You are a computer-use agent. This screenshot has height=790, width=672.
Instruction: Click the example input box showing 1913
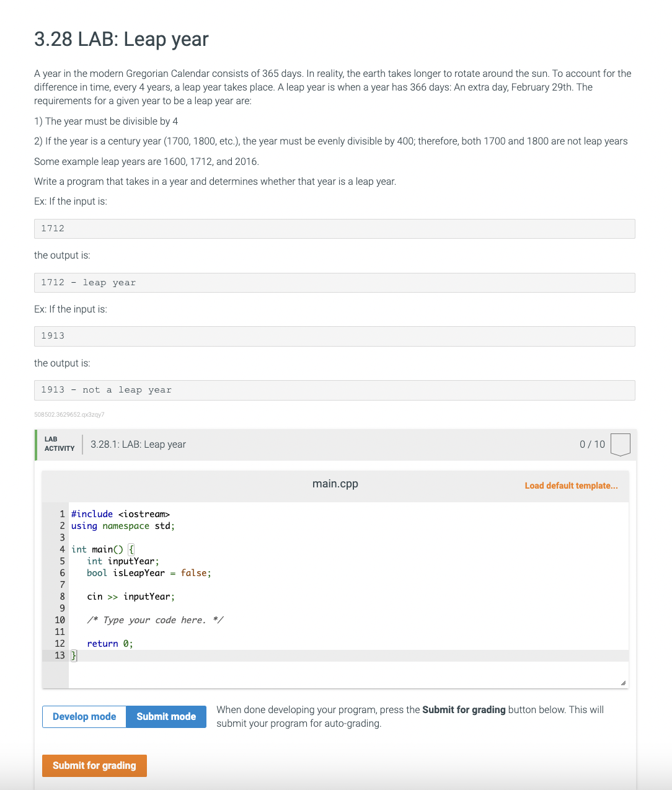pos(335,336)
